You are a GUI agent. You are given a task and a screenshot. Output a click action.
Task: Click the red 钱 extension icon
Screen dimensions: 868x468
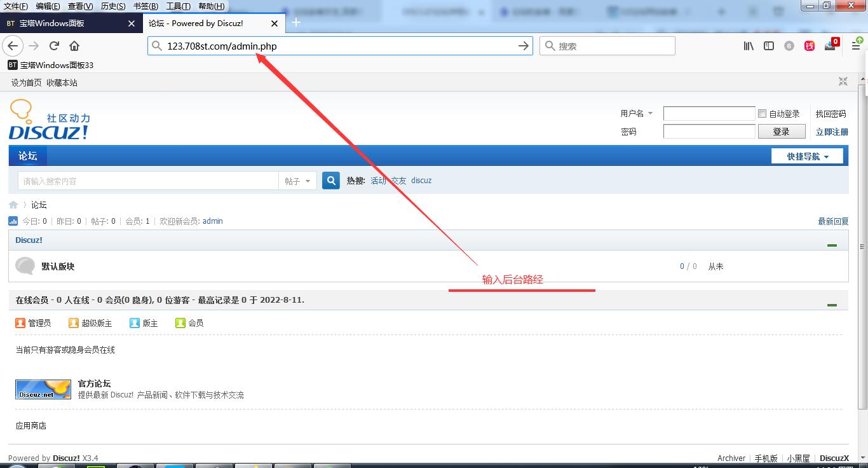[x=810, y=46]
